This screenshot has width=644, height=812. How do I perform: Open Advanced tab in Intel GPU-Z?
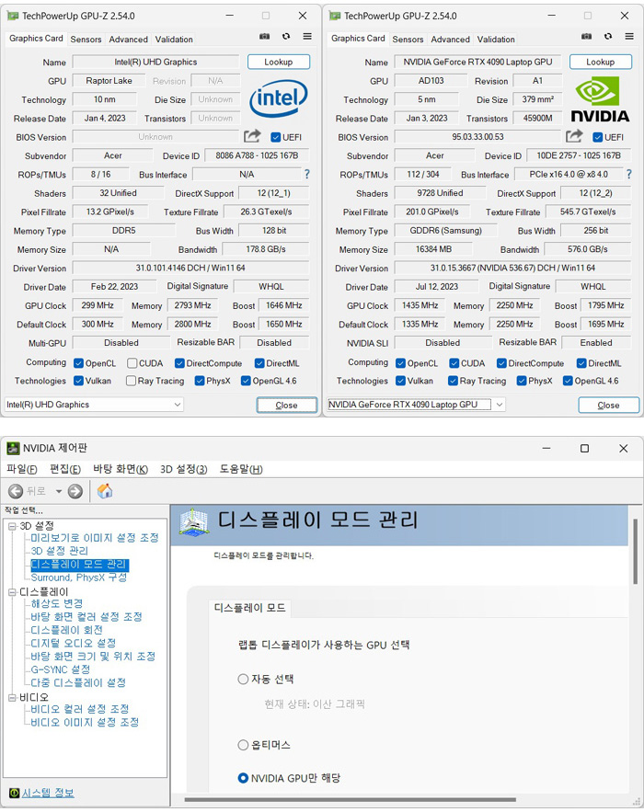pos(129,40)
